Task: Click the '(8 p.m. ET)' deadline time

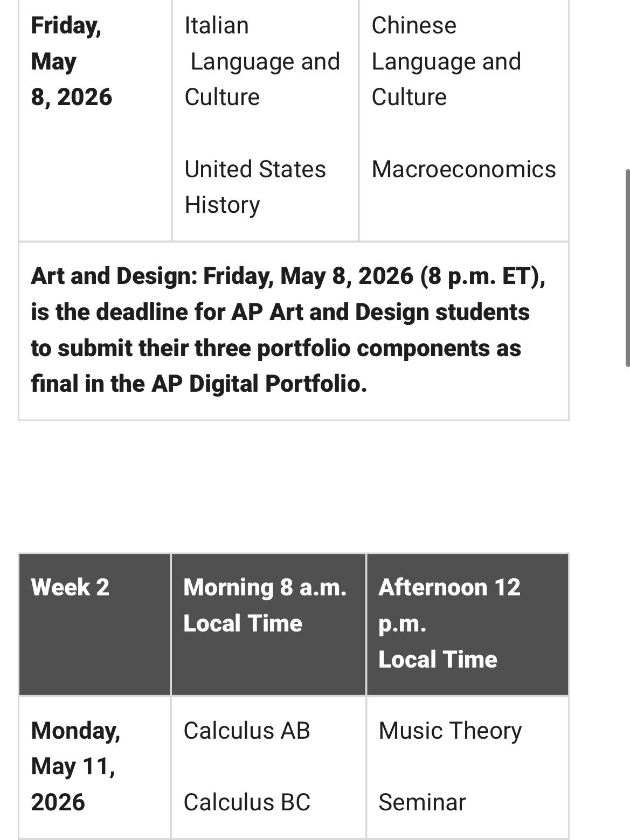Action: (x=482, y=276)
